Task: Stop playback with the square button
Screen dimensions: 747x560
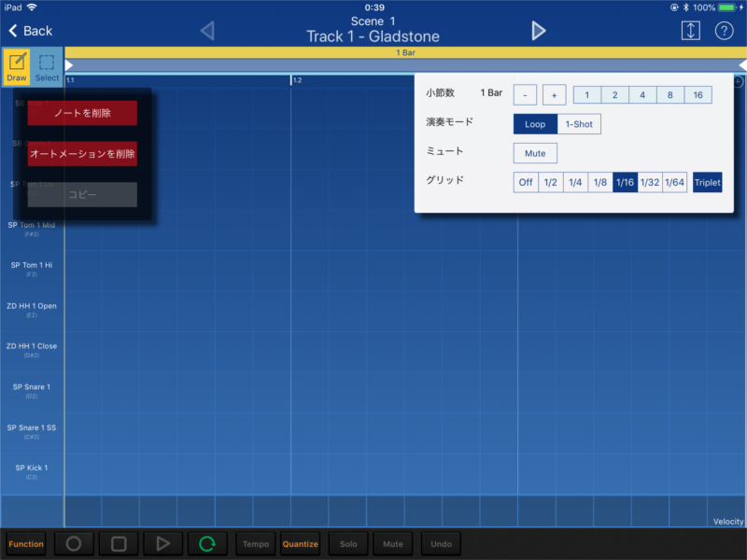Action: point(119,544)
